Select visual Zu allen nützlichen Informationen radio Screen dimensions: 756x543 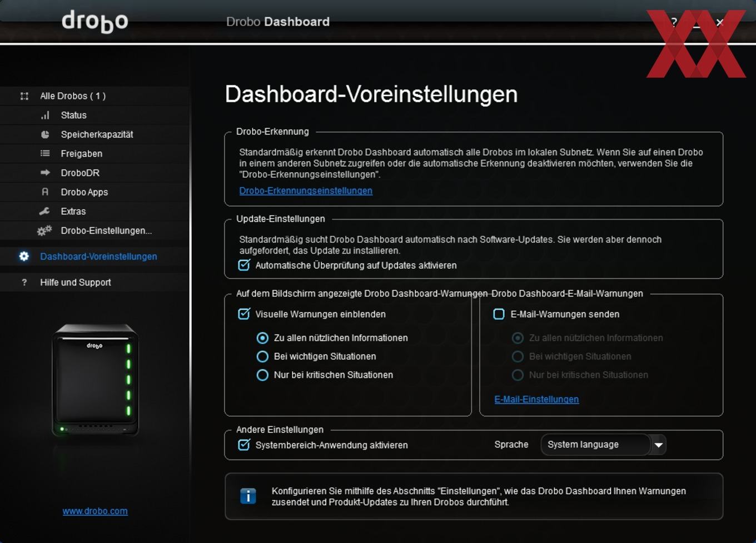click(x=262, y=338)
